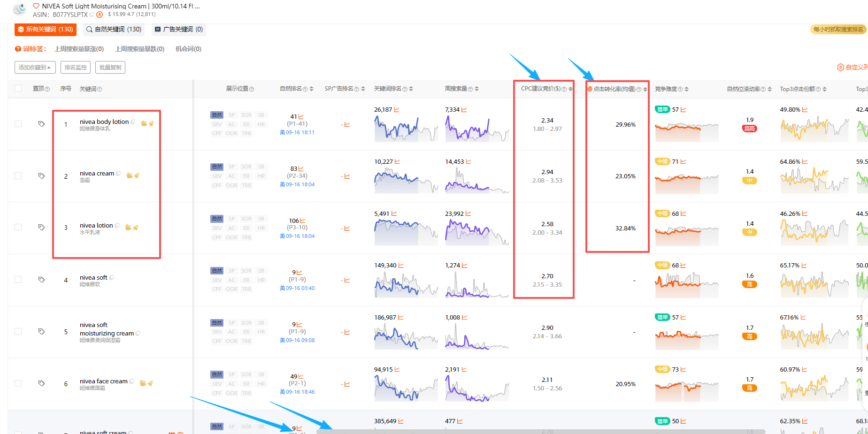868x434 pixels.
Task: Click the tag icon in nivea cream row
Action: [41, 176]
